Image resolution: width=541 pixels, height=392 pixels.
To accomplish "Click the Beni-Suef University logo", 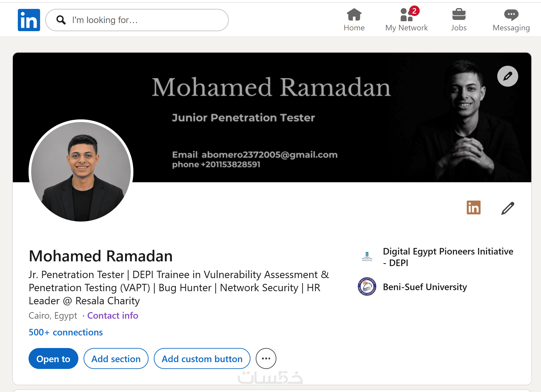I will click(367, 286).
